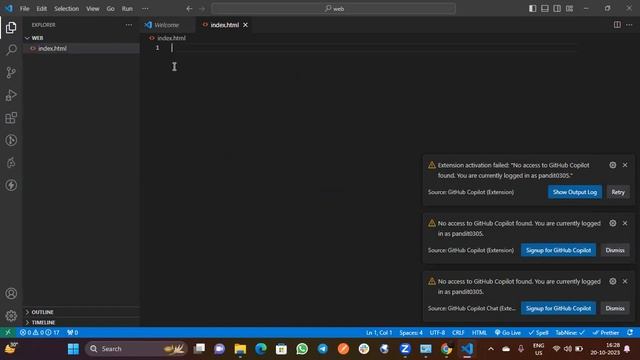
Task: Close the Extension activation failed notification
Action: point(625,165)
